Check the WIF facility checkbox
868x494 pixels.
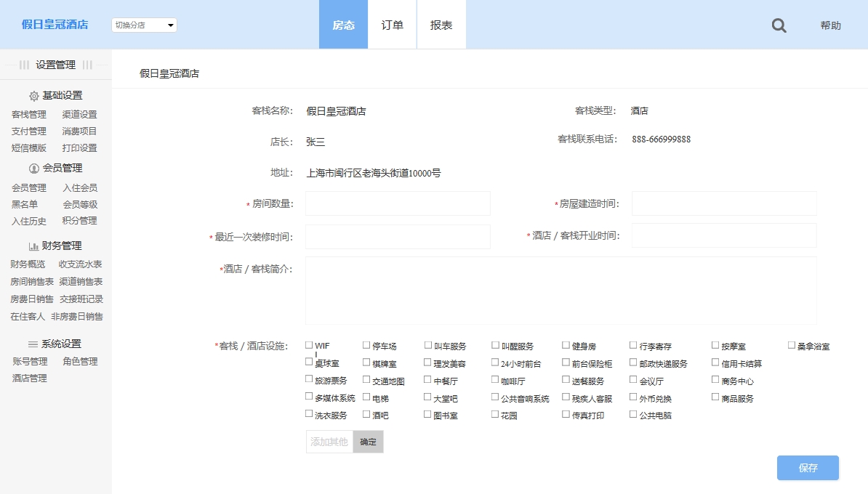(309, 345)
